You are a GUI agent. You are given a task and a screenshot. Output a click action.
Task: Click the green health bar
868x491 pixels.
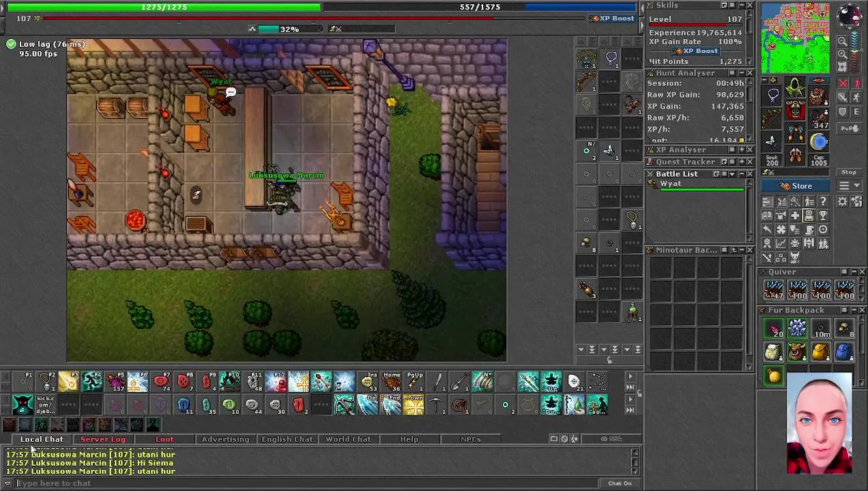164,7
